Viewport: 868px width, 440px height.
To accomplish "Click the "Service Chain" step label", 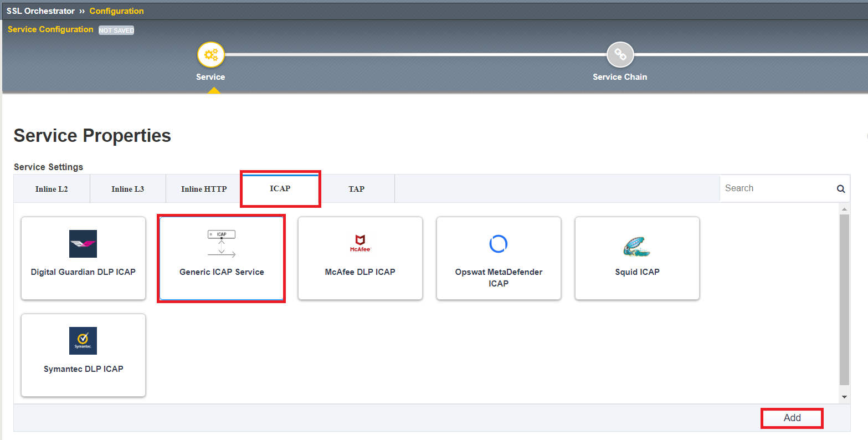I will click(x=620, y=77).
